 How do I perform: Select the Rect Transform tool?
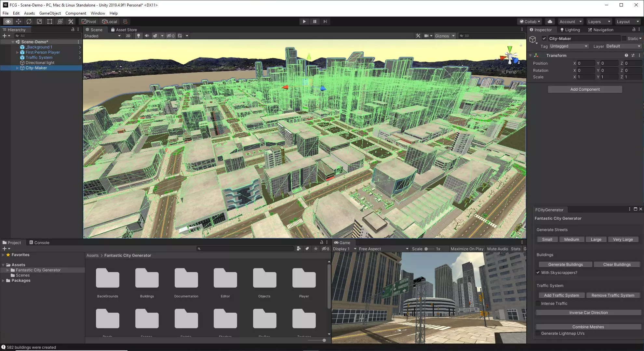[x=50, y=21]
